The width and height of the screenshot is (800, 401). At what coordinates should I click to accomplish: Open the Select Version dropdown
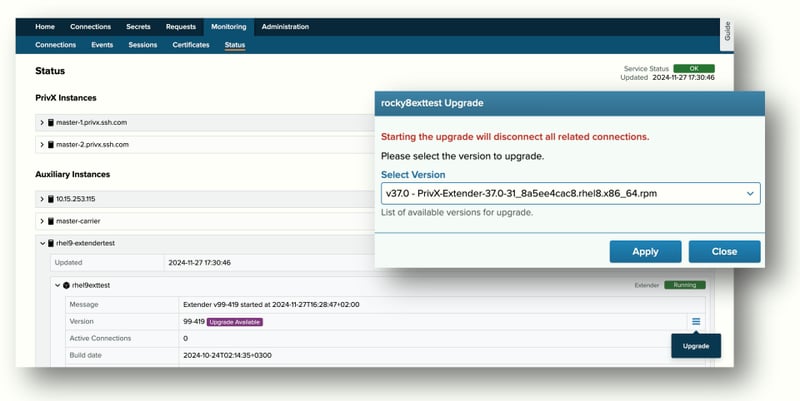(x=570, y=193)
